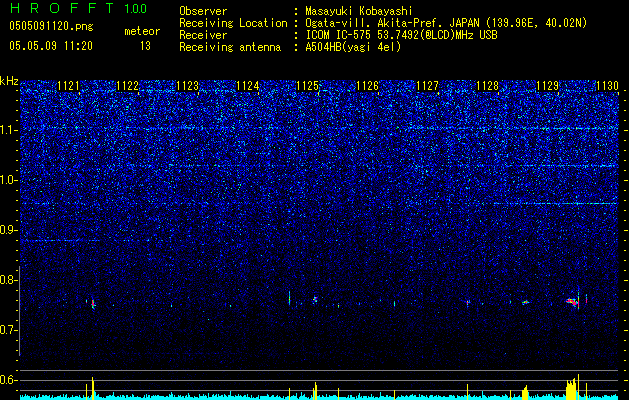Click the 1121 time marker

point(68,85)
